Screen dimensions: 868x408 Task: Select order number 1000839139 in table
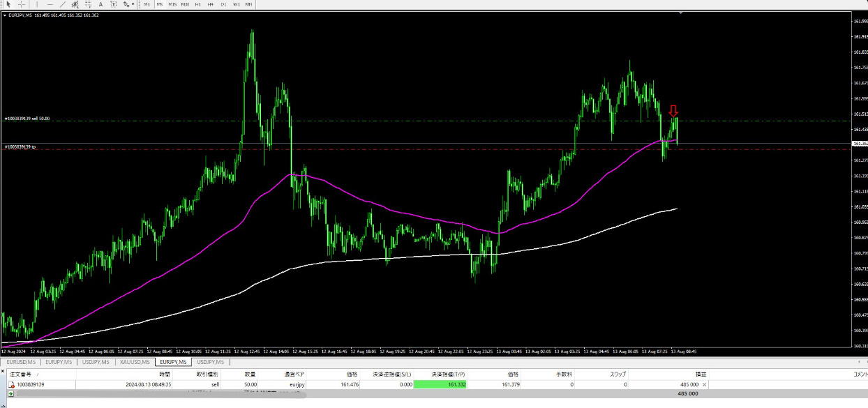pos(30,384)
